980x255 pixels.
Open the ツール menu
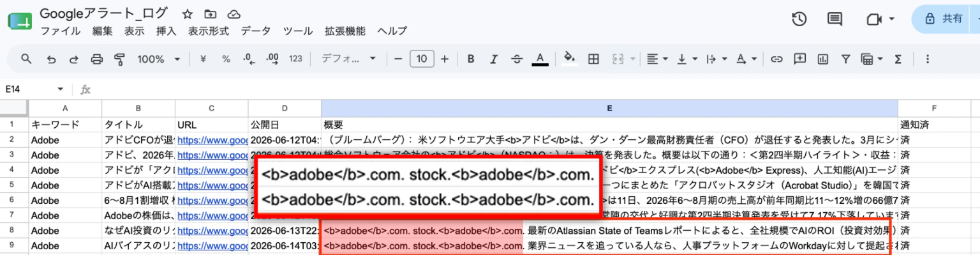click(x=297, y=31)
